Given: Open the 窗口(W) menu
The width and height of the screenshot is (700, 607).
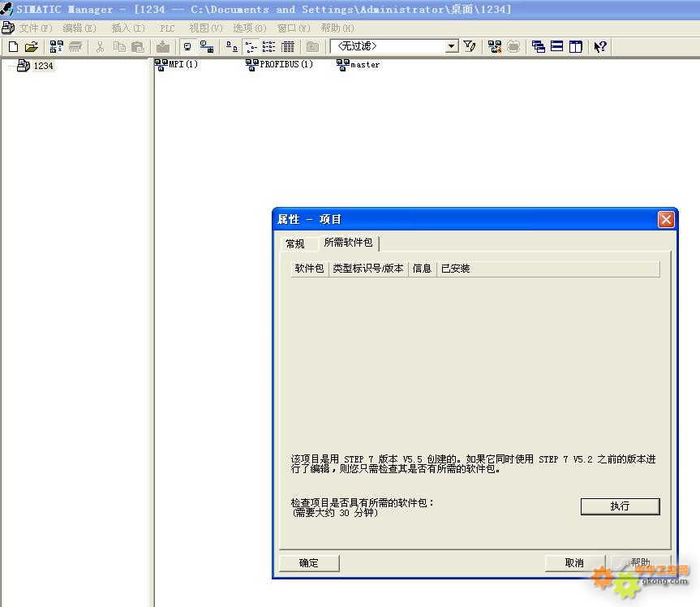Looking at the screenshot, I should point(294,28).
